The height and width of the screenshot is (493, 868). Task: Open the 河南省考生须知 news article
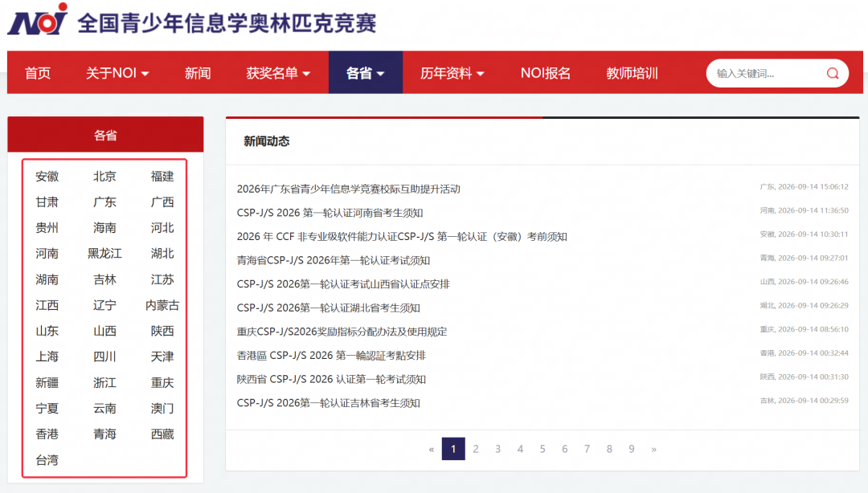[x=330, y=213]
